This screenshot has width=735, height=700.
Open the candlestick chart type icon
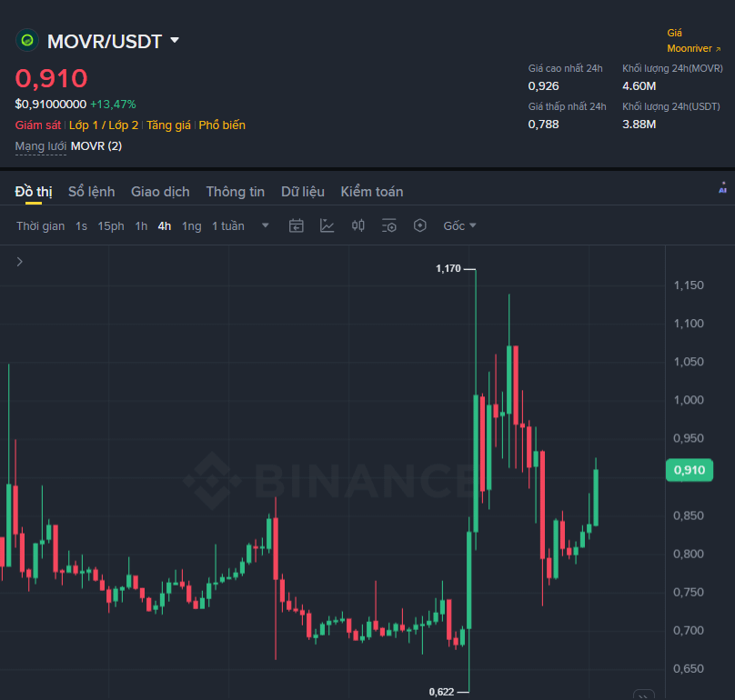click(358, 225)
